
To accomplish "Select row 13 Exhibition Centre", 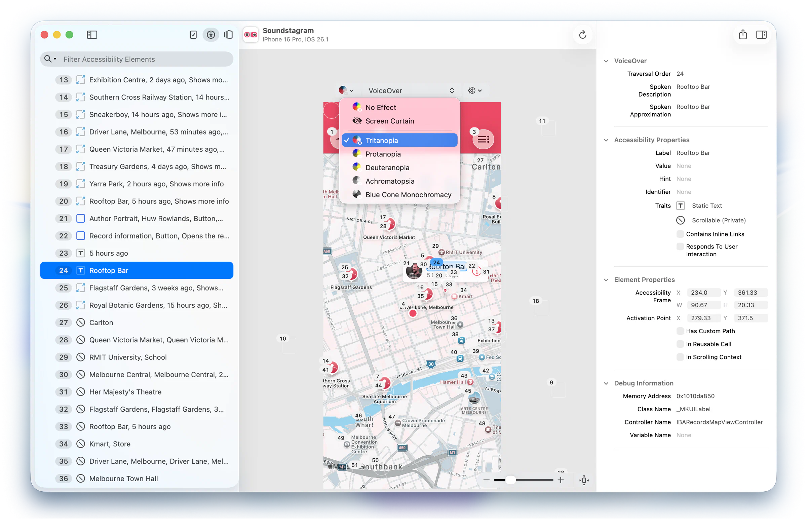I will [137, 80].
